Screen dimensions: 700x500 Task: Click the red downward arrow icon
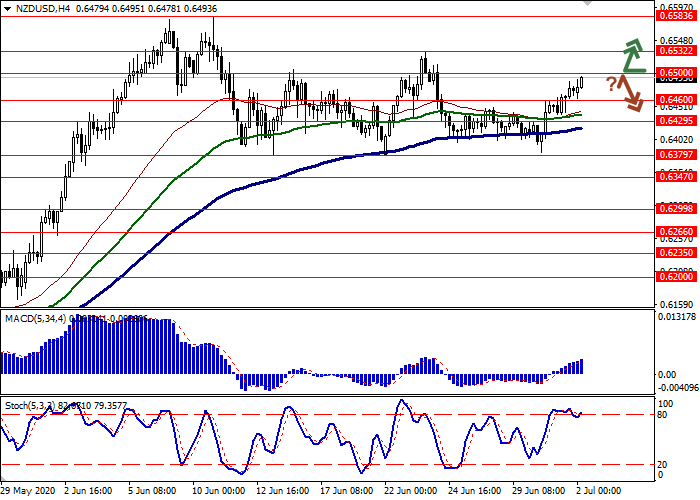pos(630,94)
